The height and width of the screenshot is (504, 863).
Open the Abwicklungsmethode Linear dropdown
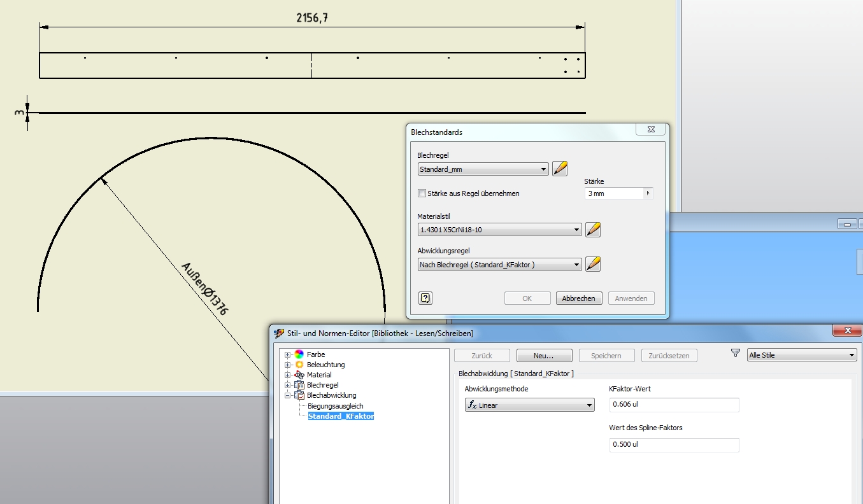point(529,405)
